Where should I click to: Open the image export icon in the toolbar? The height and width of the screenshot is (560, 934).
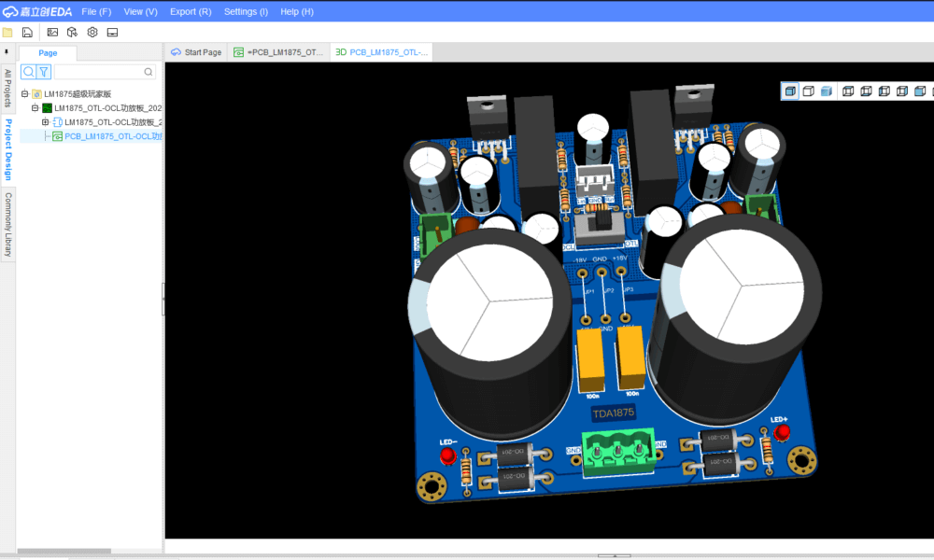pos(52,32)
